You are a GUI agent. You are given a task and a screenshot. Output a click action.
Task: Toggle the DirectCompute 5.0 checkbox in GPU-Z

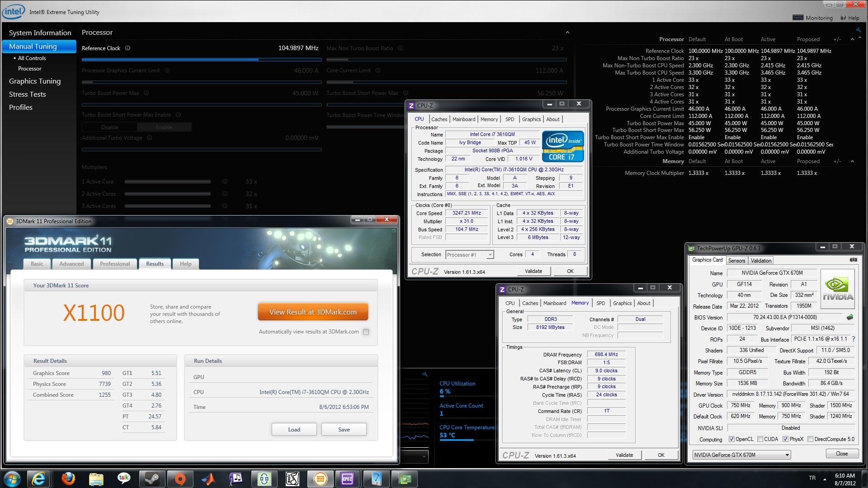[x=810, y=439]
